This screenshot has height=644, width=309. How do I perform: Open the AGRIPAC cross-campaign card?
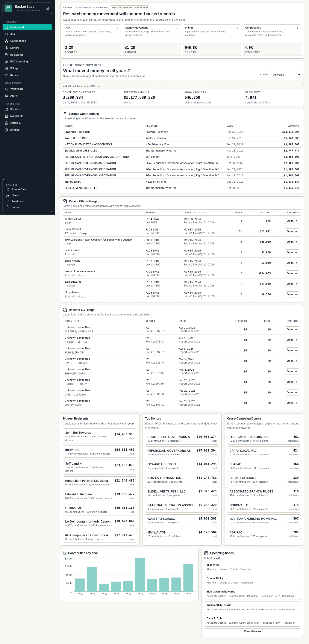tap(264, 534)
